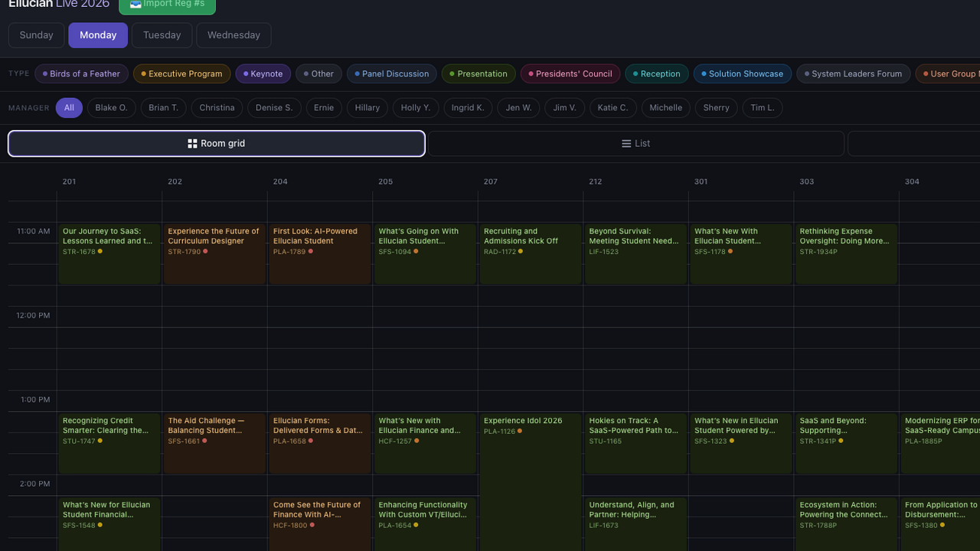Open Understand, Align, and Partner session LIF-1673
The image size is (980, 551).
[635, 524]
